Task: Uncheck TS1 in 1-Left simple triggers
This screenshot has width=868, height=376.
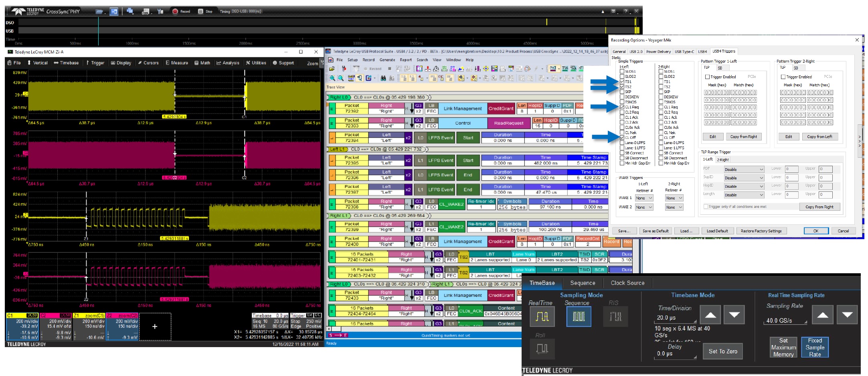Action: [622, 81]
